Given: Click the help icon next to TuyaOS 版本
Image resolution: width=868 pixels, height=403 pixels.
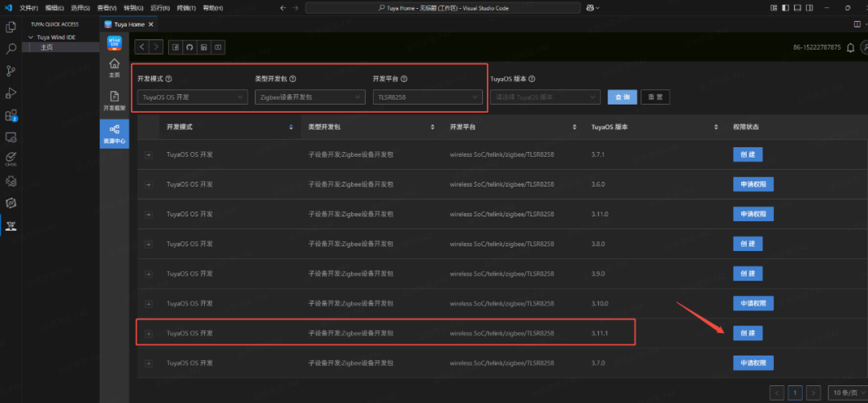Looking at the screenshot, I should (x=531, y=80).
